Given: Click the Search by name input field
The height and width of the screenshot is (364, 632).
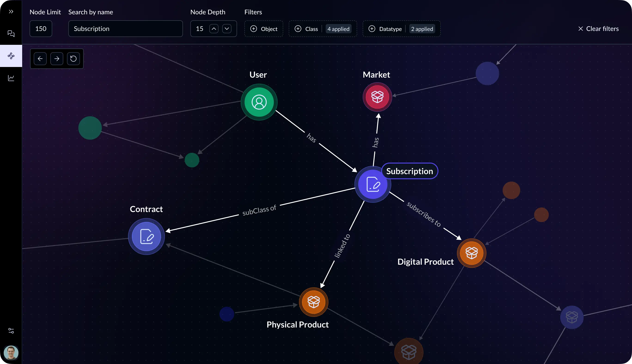Looking at the screenshot, I should [125, 29].
